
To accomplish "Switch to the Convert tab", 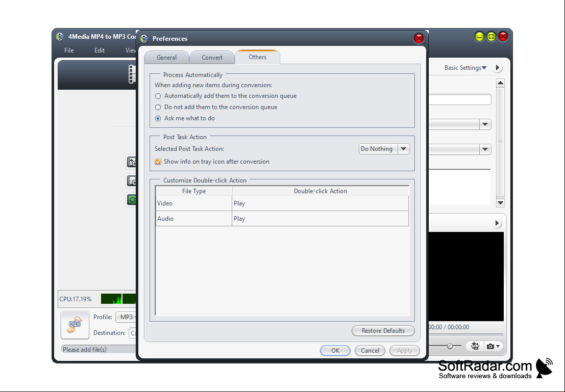I will point(212,58).
